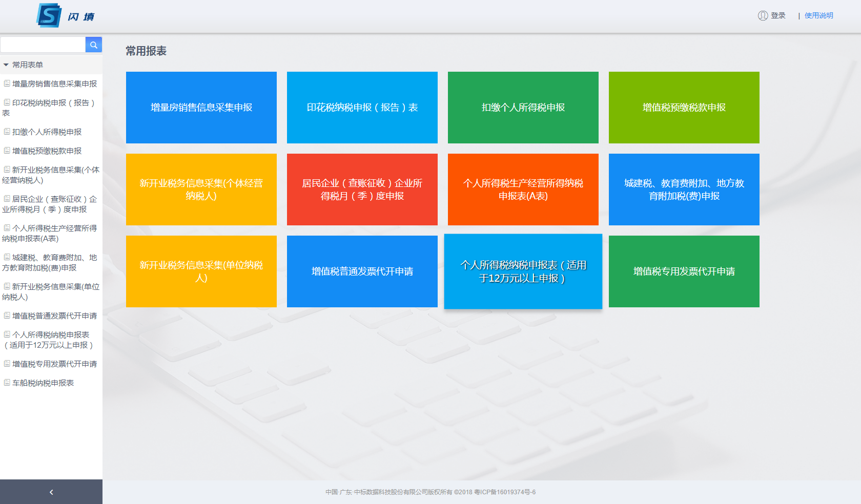Screen dimensions: 861x504
Task: Open the 扣缴个人所得税申报 tile
Action: (523, 108)
